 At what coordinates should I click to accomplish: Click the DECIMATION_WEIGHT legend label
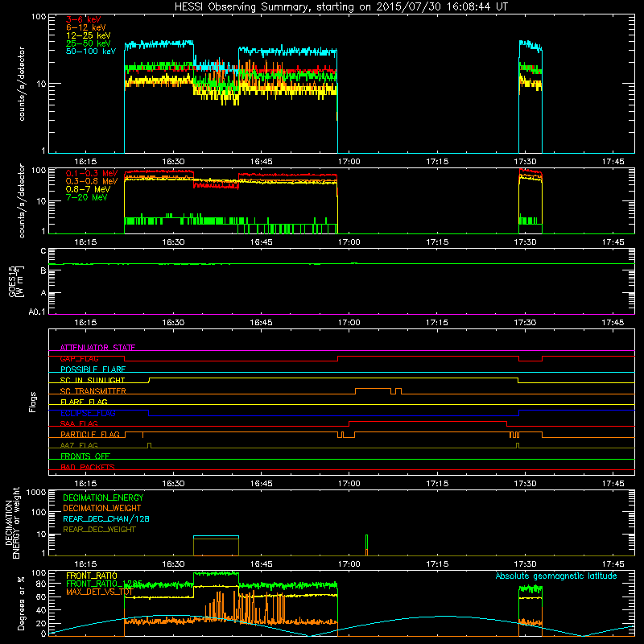click(102, 508)
